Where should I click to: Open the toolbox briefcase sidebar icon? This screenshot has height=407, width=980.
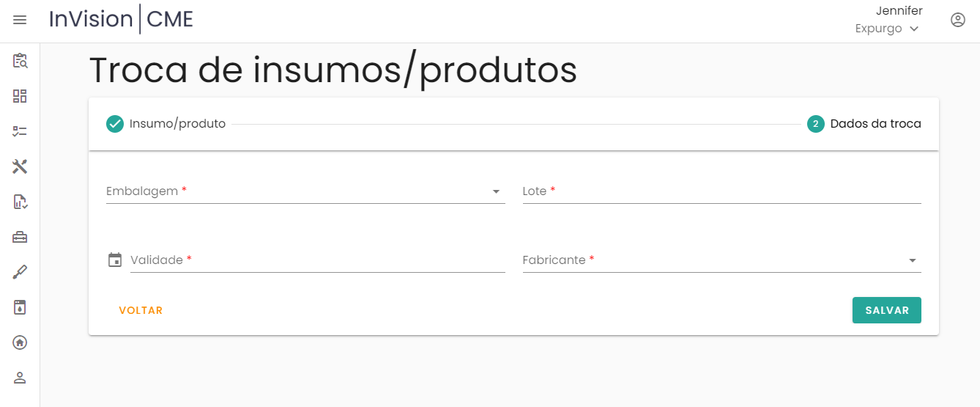pos(20,237)
